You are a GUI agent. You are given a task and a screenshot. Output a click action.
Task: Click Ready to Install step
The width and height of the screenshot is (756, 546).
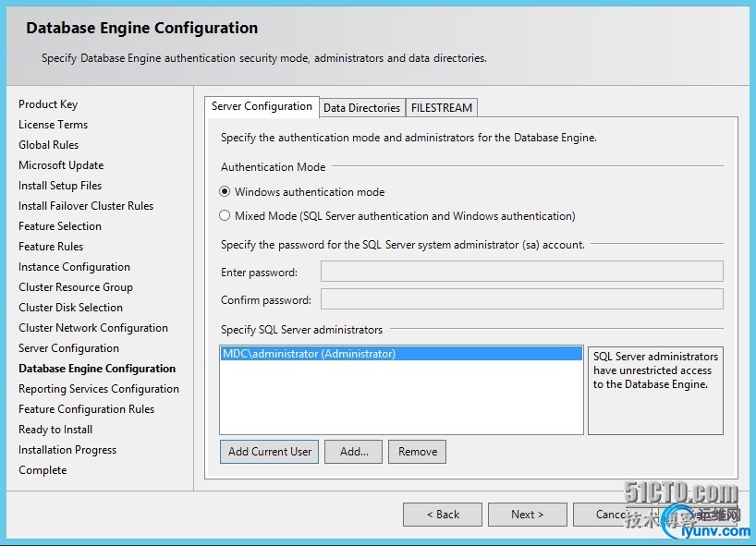(55, 430)
